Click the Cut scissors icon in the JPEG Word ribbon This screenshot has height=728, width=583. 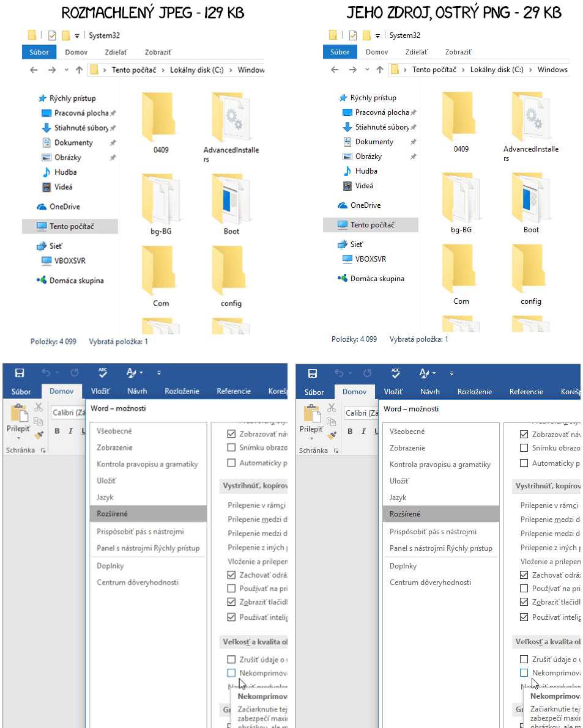(x=39, y=407)
